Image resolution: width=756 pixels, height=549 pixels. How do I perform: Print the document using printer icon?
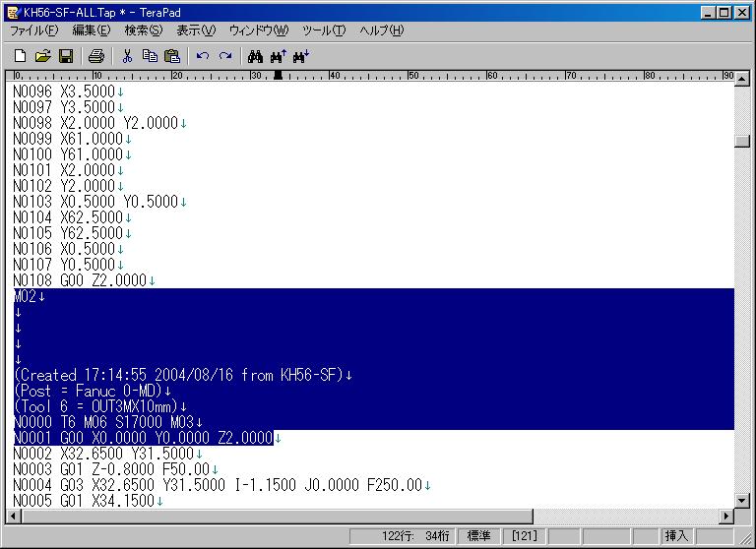coord(95,56)
